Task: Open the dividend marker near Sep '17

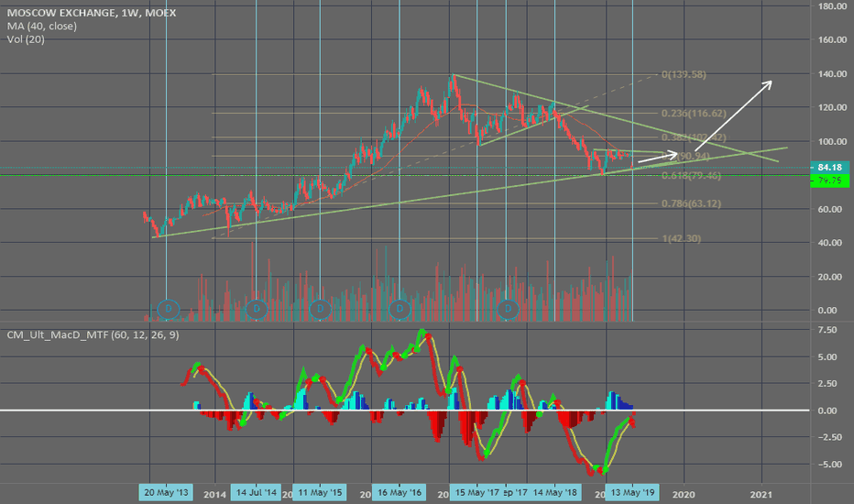Action: pyautogui.click(x=509, y=309)
